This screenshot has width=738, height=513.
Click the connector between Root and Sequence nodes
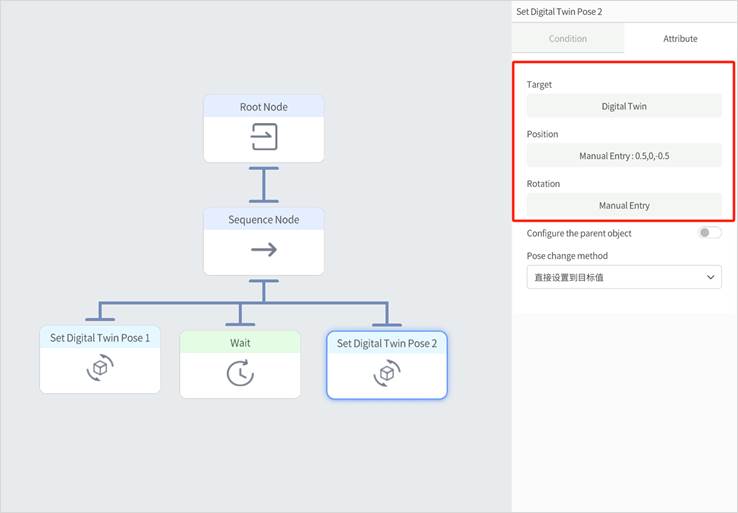pyautogui.click(x=264, y=185)
